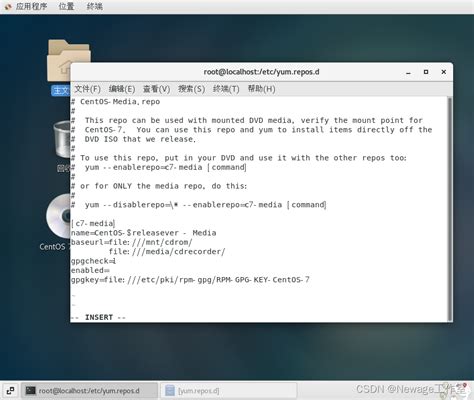Viewport: 474px width, 400px height.
Task: Click the trash can desktop icon
Action: pos(62,139)
